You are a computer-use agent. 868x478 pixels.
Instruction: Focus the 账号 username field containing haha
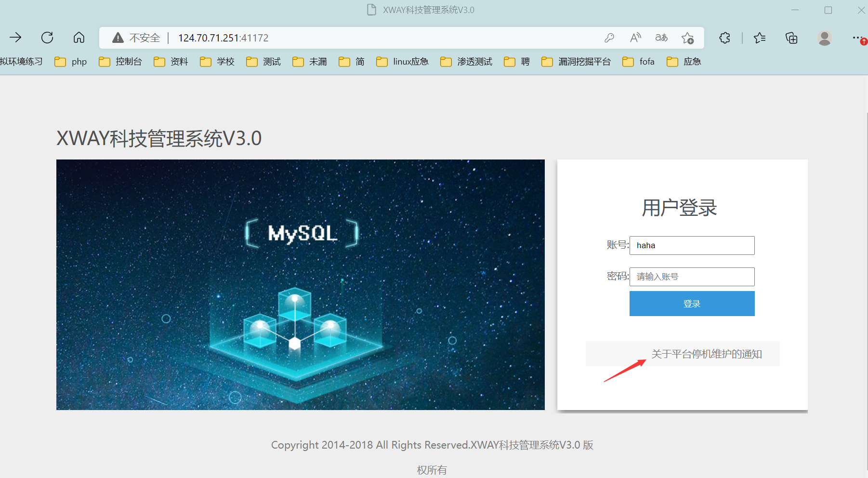[692, 245]
